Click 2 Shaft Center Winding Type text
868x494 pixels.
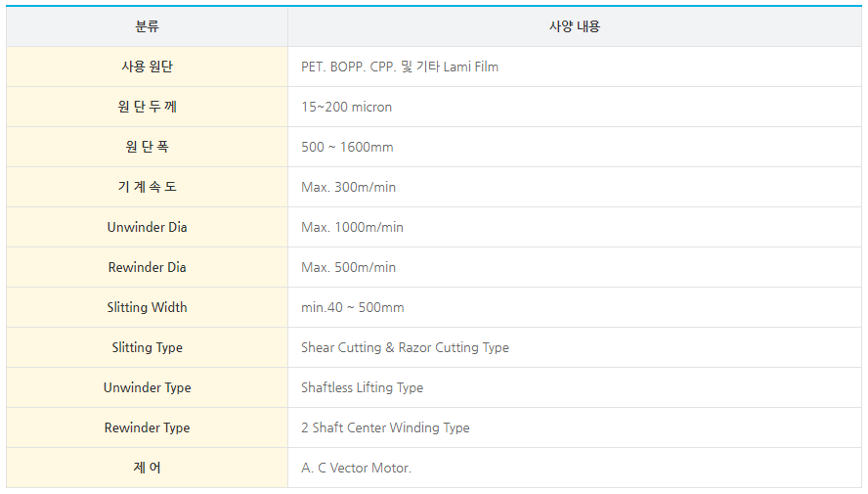pyautogui.click(x=385, y=428)
